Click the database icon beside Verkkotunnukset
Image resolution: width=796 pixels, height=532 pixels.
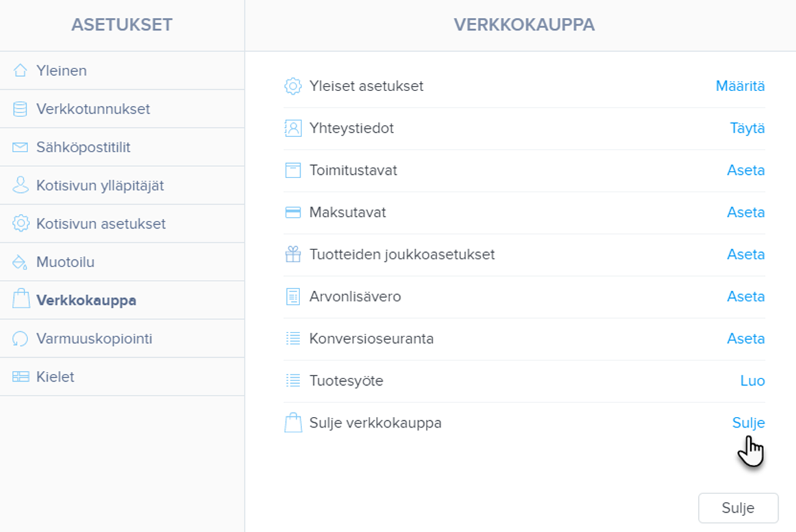pos(21,109)
